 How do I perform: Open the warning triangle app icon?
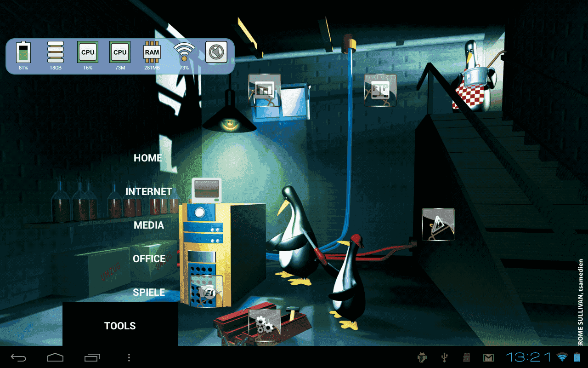438,224
